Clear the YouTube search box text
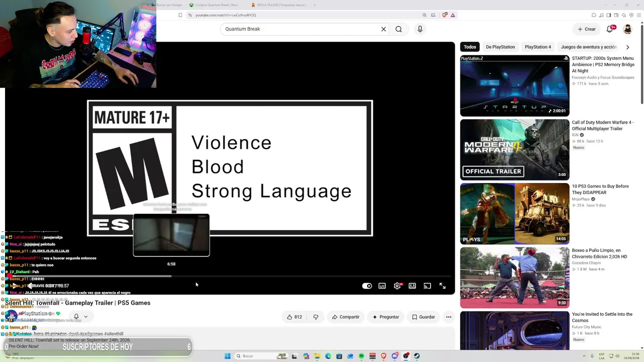 click(383, 29)
